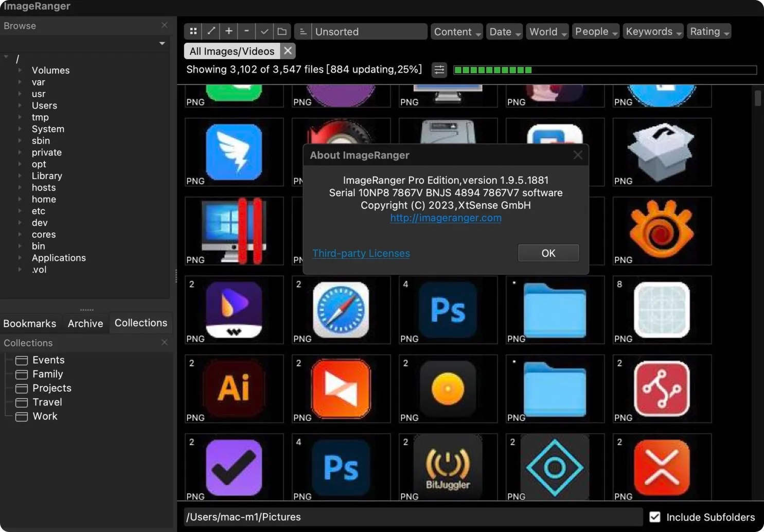This screenshot has height=532, width=764.
Task: Select the blue wing bird app thumbnail
Action: tap(234, 152)
